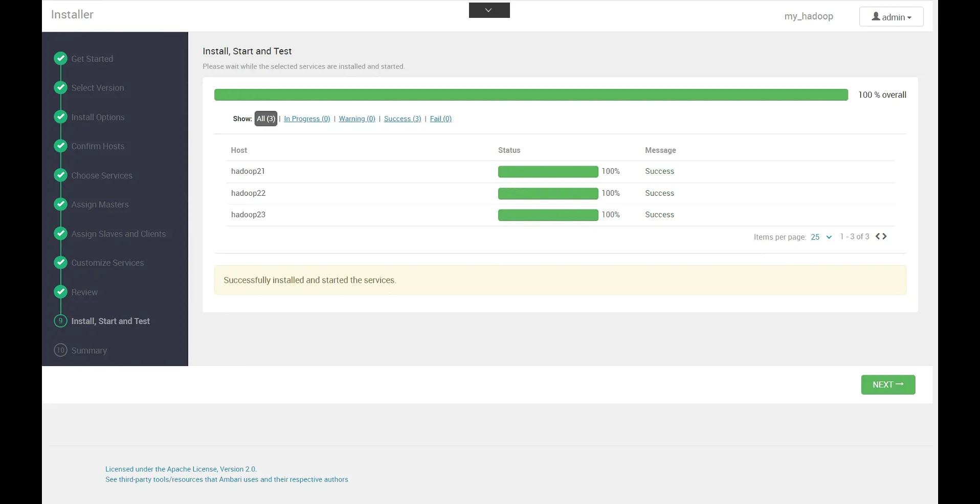The width and height of the screenshot is (980, 504).
Task: Click the NEXT button
Action: (x=888, y=385)
